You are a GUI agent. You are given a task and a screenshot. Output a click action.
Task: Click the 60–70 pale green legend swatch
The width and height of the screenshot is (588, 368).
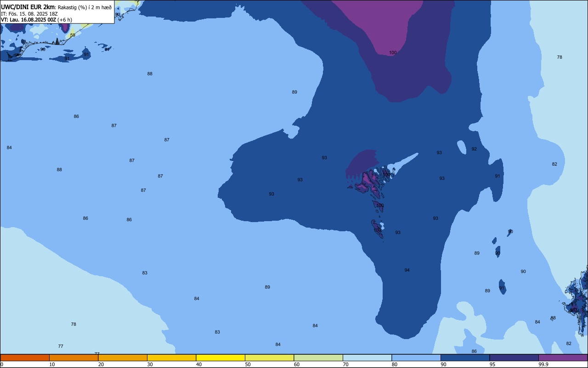(318, 358)
